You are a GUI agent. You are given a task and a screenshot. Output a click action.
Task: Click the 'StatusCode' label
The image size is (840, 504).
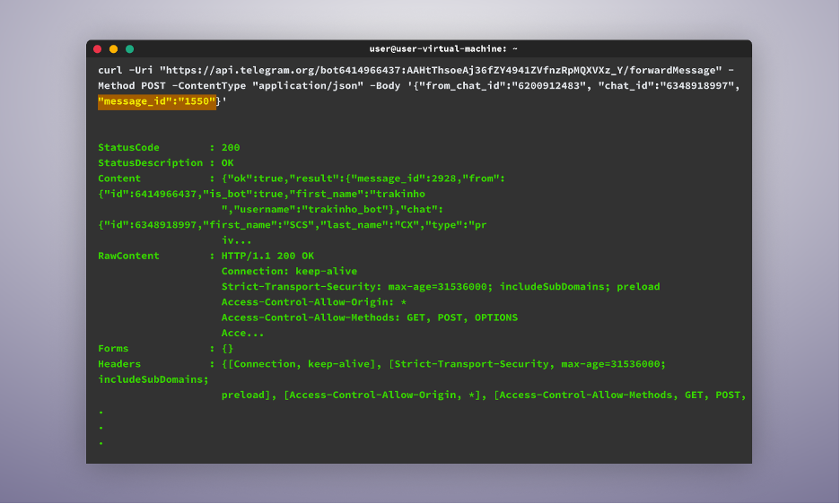pyautogui.click(x=128, y=147)
